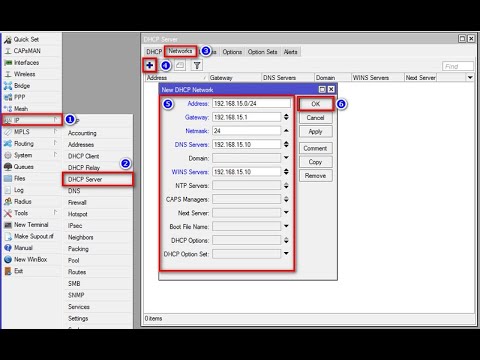Click NTP Servers up/down arrows
This screenshot has width=480, height=360.
pos(286,186)
